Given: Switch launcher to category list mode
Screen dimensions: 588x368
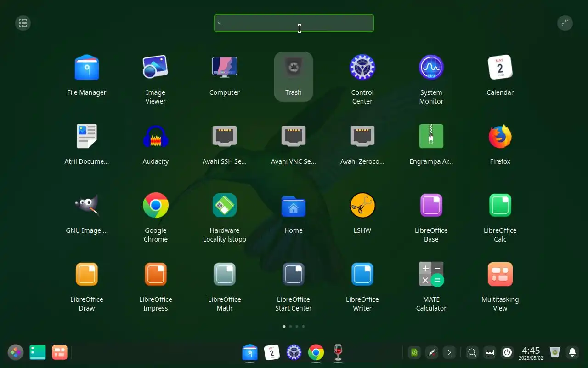Looking at the screenshot, I should point(23,23).
